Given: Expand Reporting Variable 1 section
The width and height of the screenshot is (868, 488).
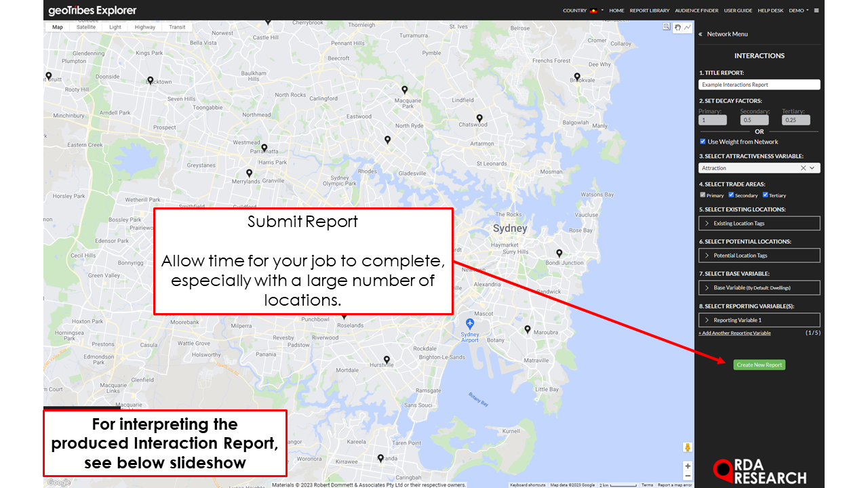Looking at the screenshot, I should coord(759,320).
